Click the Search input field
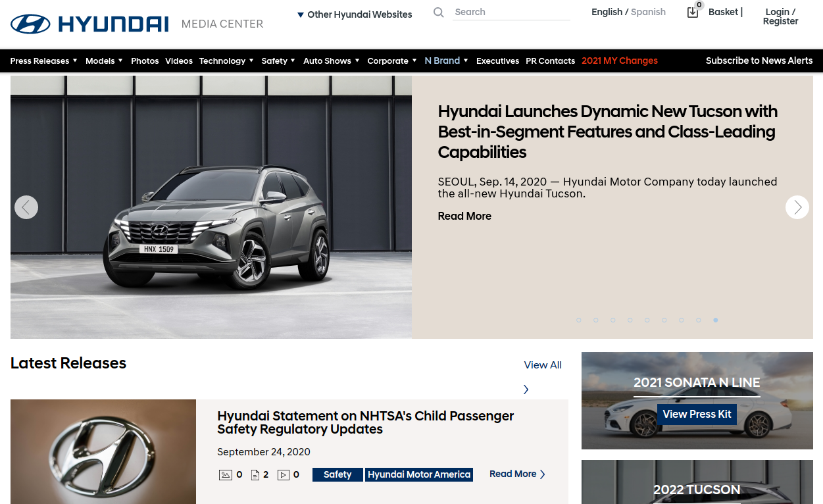Screen dimensions: 823x504 tap(511, 13)
